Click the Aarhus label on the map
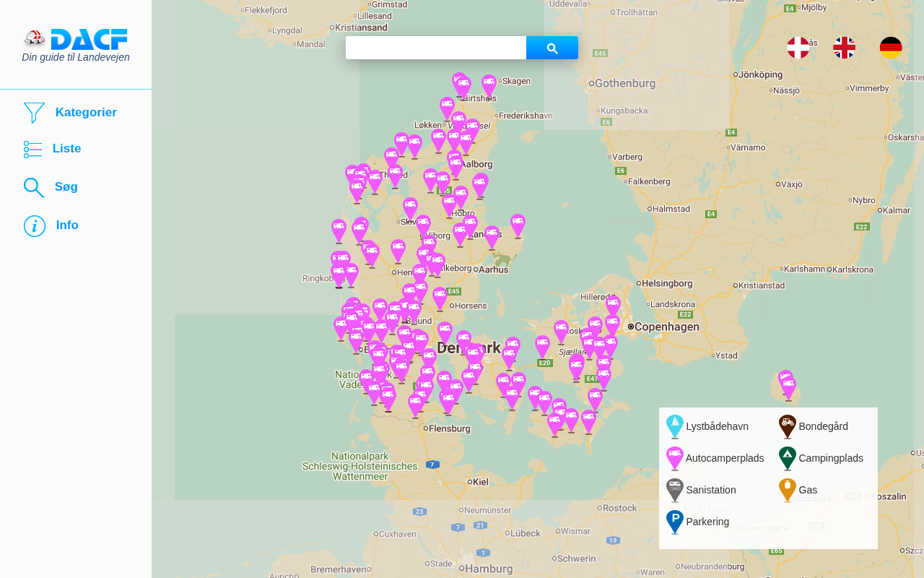 coord(494,269)
